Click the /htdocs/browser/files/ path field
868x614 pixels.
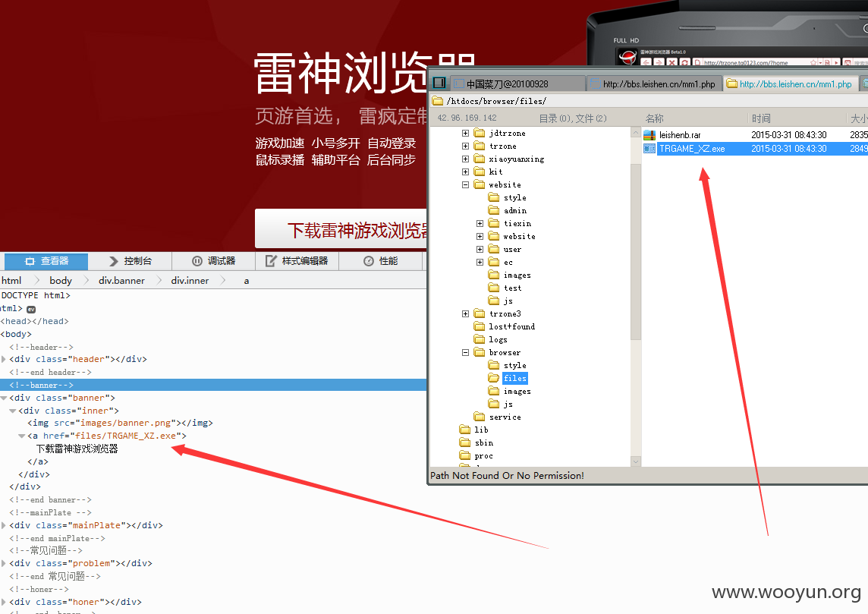[649, 101]
